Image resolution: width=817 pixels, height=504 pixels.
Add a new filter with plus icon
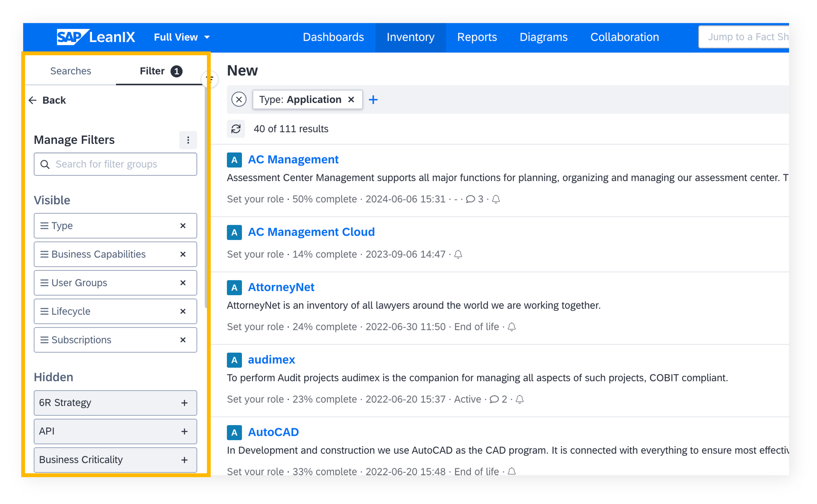373,100
